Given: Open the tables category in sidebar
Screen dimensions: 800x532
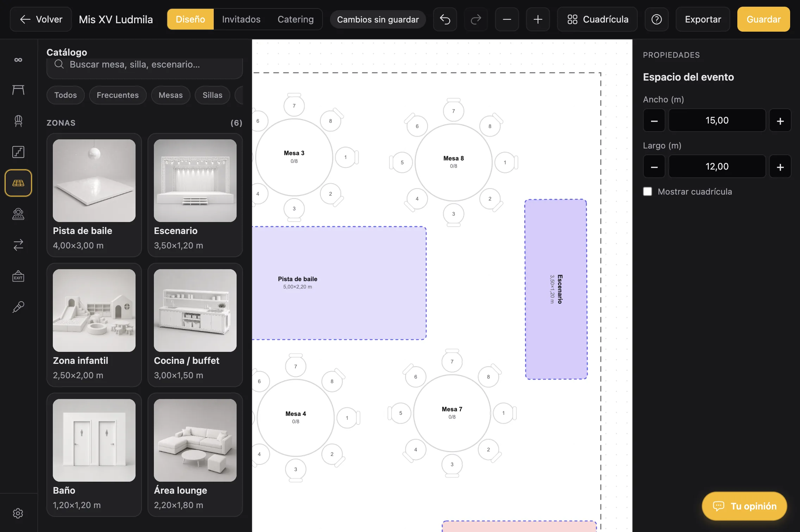Looking at the screenshot, I should 18,90.
